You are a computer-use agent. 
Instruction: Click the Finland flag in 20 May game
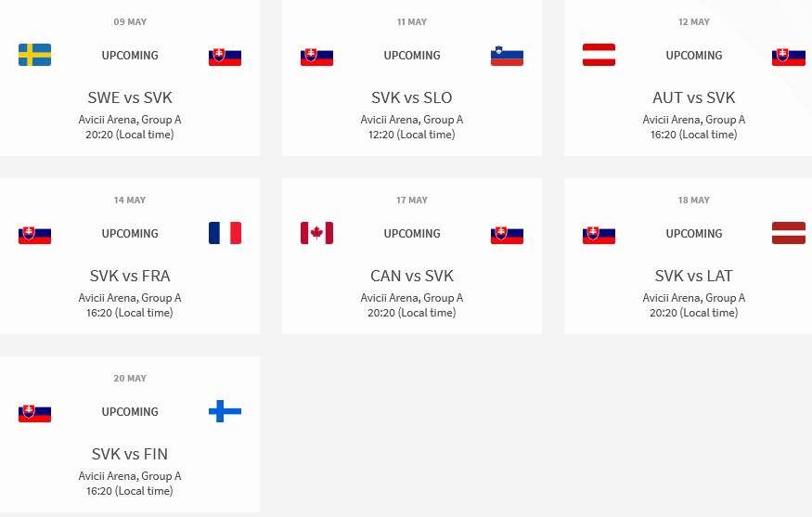226,411
